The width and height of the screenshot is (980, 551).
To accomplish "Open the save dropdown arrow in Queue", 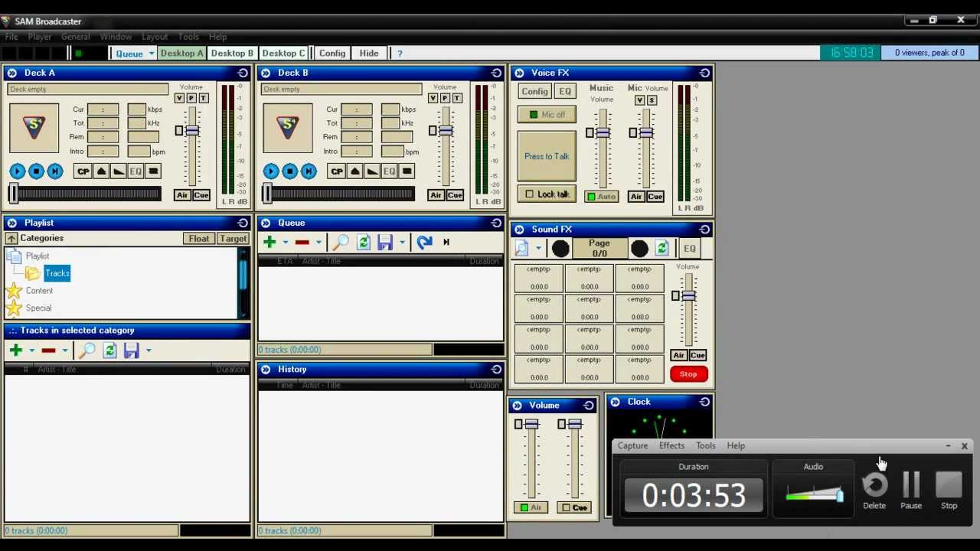I will 402,243.
